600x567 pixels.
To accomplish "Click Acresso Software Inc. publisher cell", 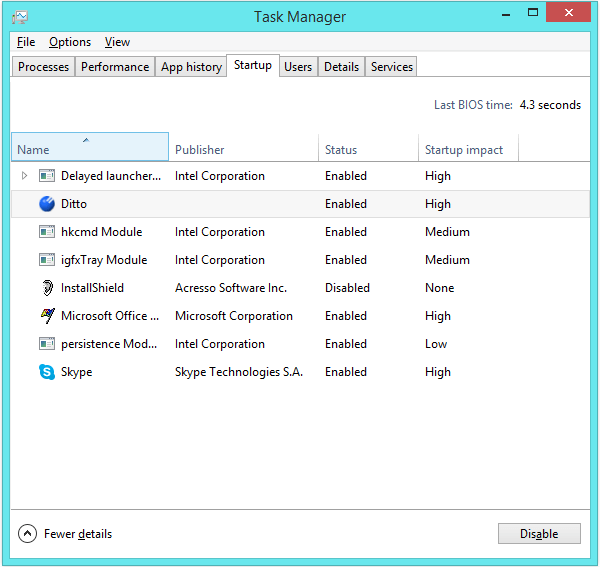I will pyautogui.click(x=231, y=288).
